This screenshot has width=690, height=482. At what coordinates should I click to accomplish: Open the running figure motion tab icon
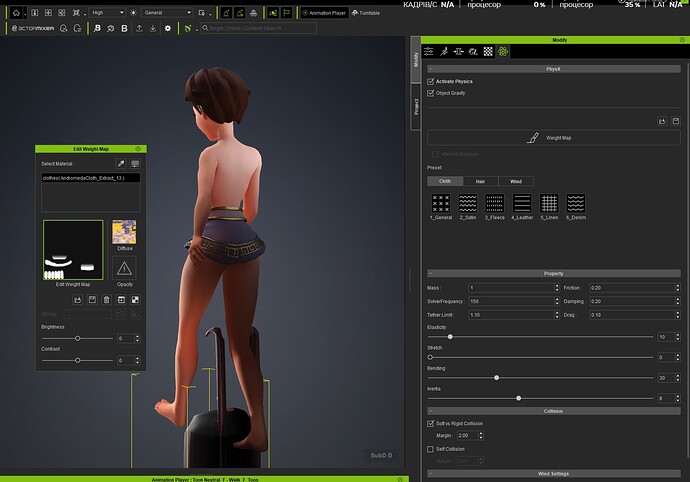(444, 52)
